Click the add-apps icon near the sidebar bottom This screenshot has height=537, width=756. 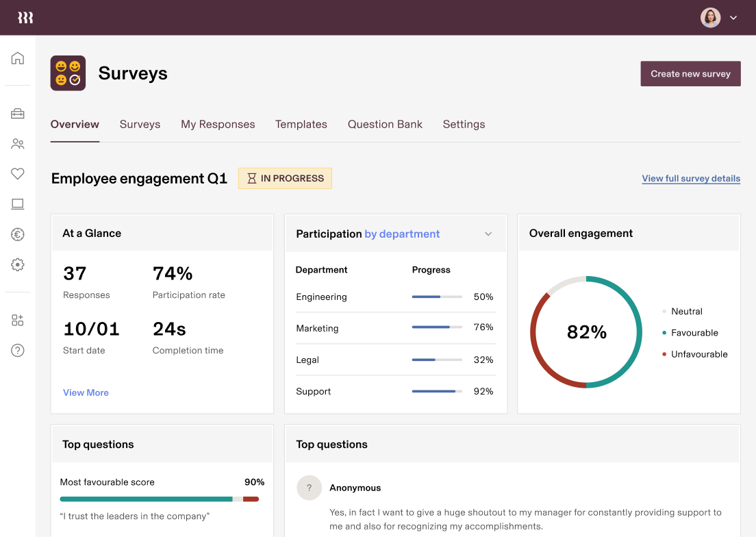(18, 320)
